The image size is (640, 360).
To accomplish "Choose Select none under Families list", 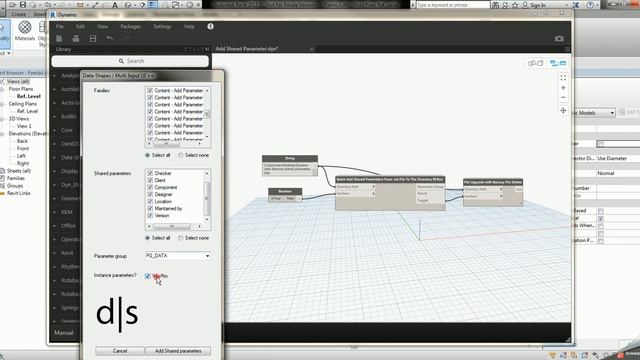I will pyautogui.click(x=180, y=155).
